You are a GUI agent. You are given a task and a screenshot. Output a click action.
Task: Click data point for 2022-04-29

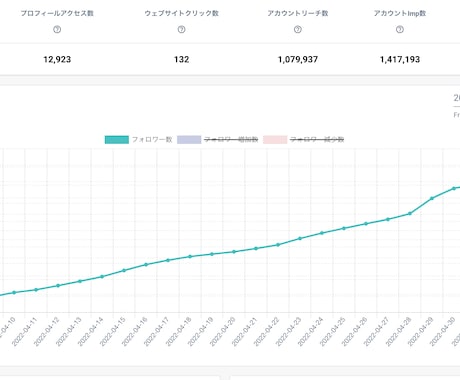[432, 198]
